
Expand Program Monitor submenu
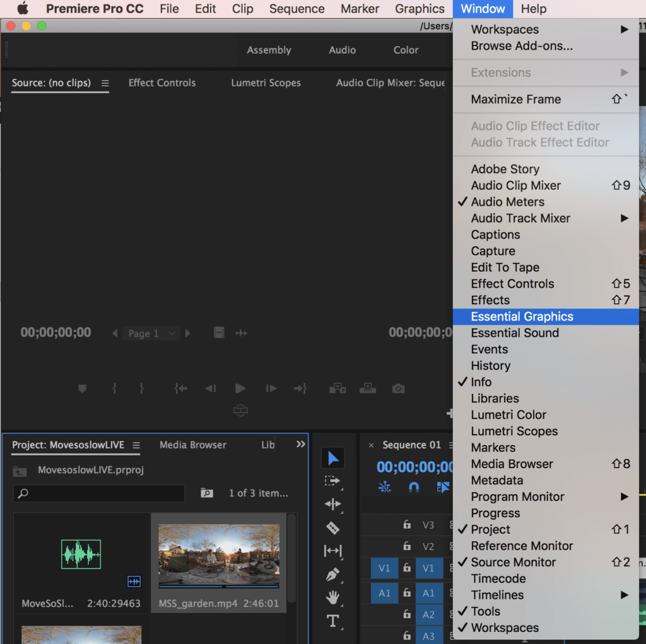(546, 496)
